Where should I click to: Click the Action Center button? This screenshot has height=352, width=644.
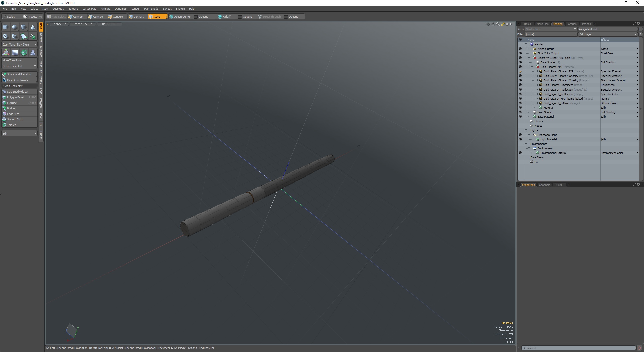[x=180, y=17]
